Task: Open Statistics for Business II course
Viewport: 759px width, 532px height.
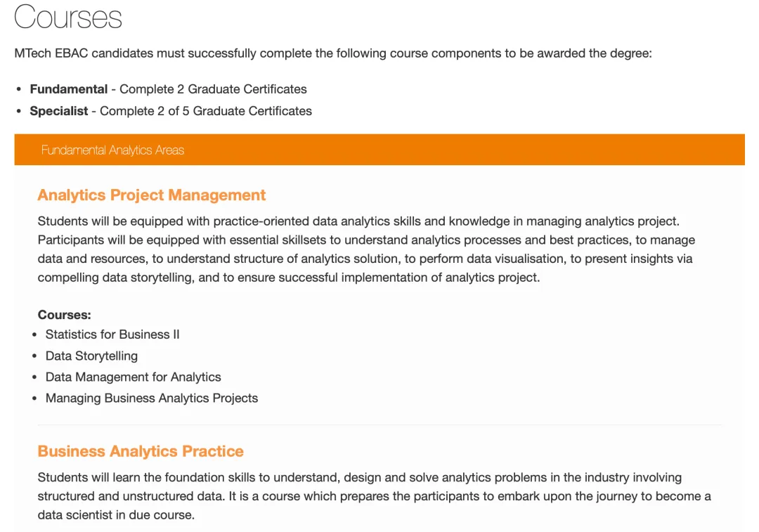Action: click(x=112, y=335)
